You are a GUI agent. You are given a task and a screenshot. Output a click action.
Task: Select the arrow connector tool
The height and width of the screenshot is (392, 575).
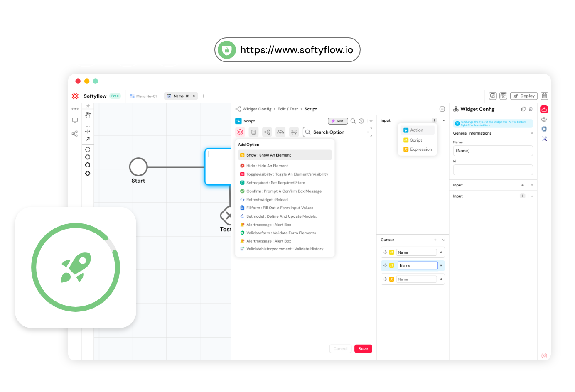click(88, 140)
